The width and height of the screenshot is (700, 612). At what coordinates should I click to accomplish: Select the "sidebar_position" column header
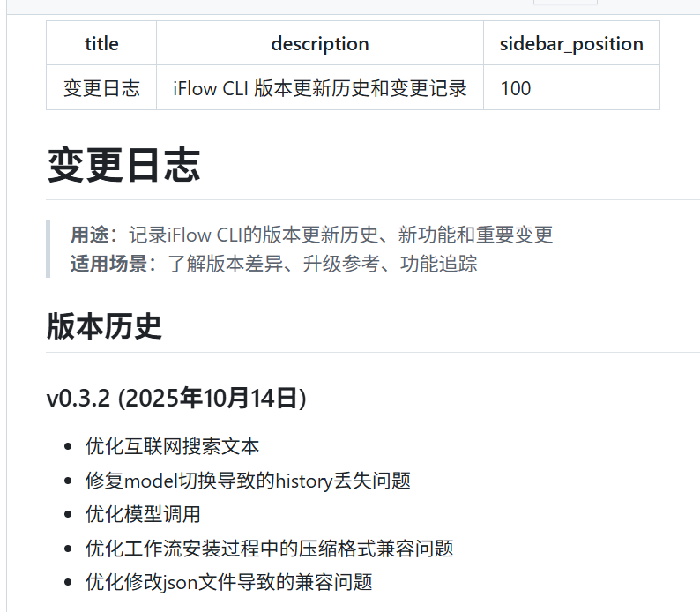click(x=570, y=43)
